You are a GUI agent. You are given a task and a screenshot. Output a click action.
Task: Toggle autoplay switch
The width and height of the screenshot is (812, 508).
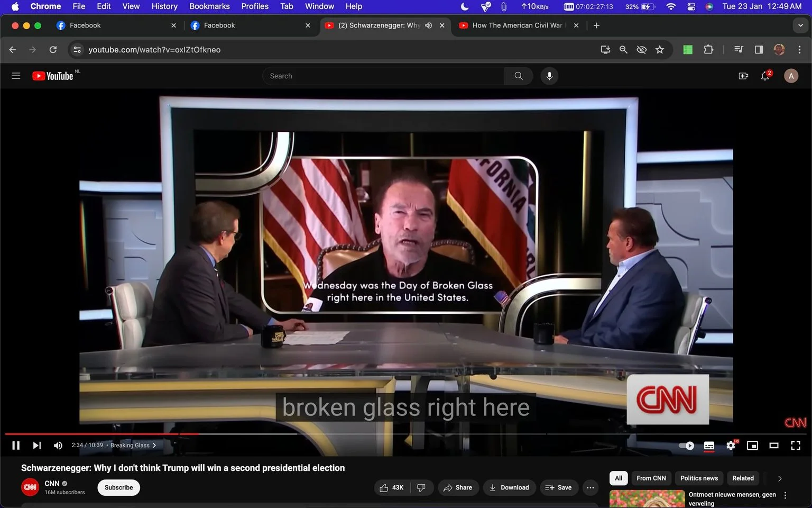pos(687,446)
